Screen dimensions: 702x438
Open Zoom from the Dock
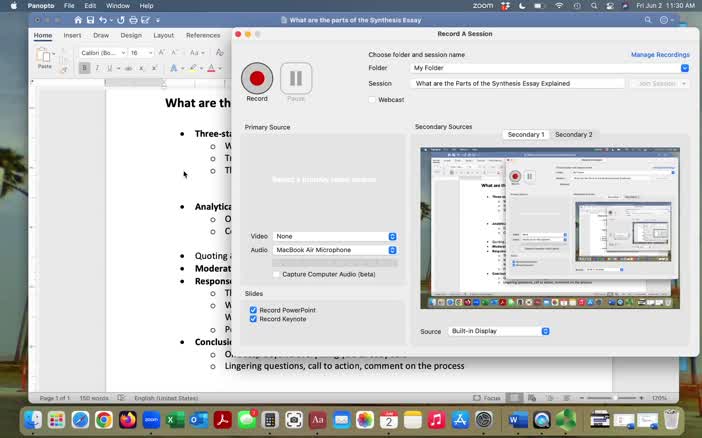point(150,420)
